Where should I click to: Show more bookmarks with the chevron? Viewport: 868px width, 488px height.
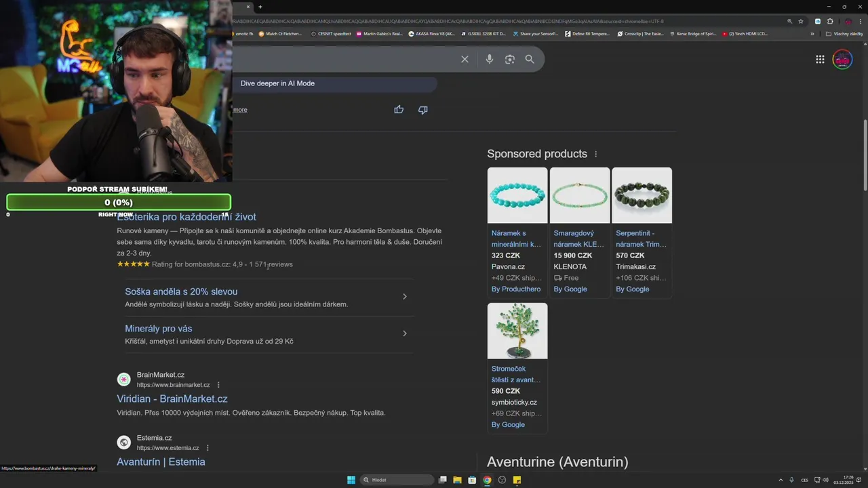point(812,33)
